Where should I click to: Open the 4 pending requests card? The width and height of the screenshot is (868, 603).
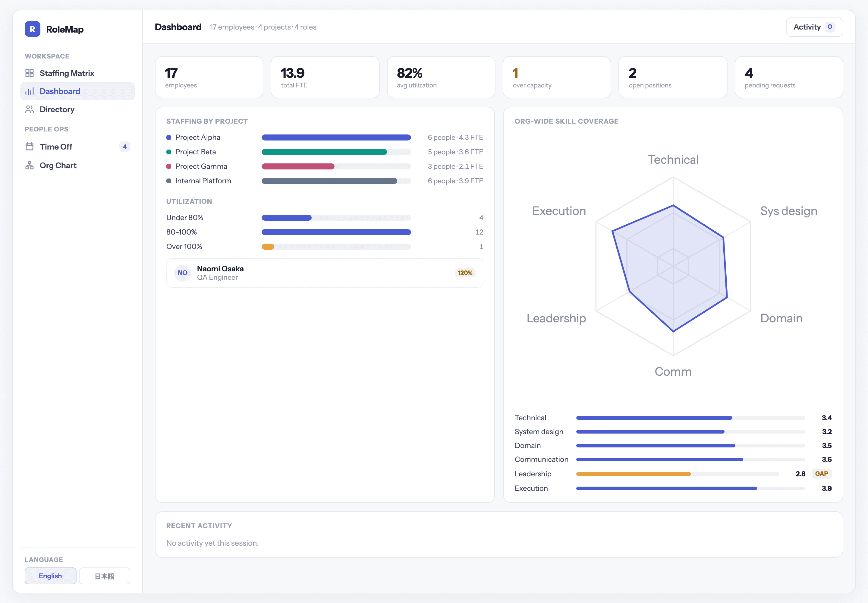click(x=789, y=77)
